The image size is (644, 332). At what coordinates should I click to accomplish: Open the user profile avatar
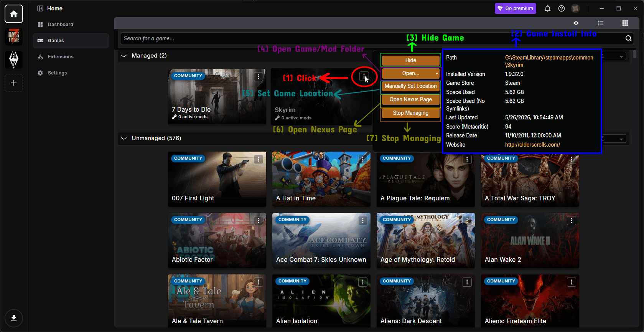pos(575,8)
